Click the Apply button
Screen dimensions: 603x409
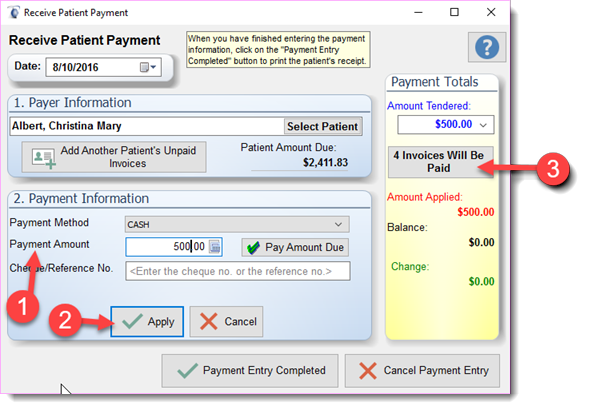[147, 322]
